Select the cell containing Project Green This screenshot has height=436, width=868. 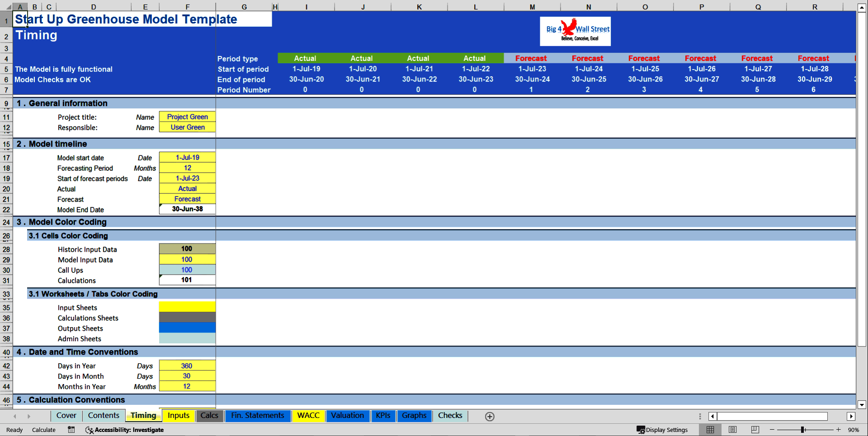point(187,117)
